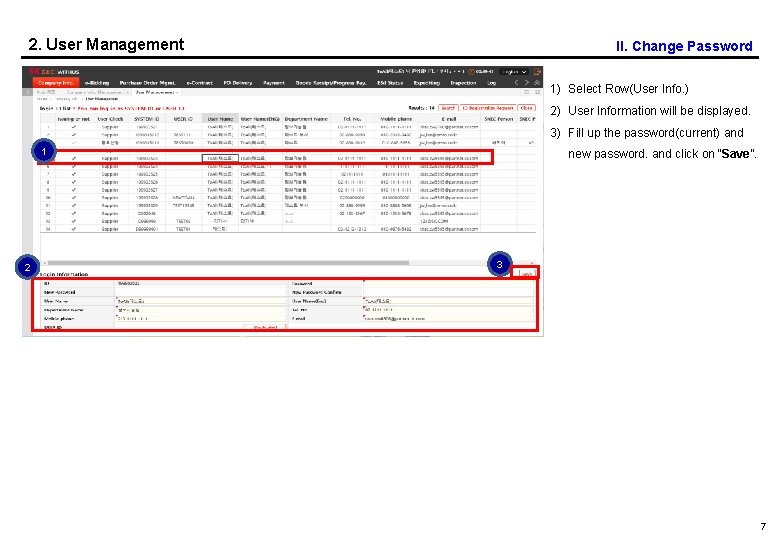Sort by SKEC Person column header
The width and height of the screenshot is (780, 540).
click(x=498, y=119)
